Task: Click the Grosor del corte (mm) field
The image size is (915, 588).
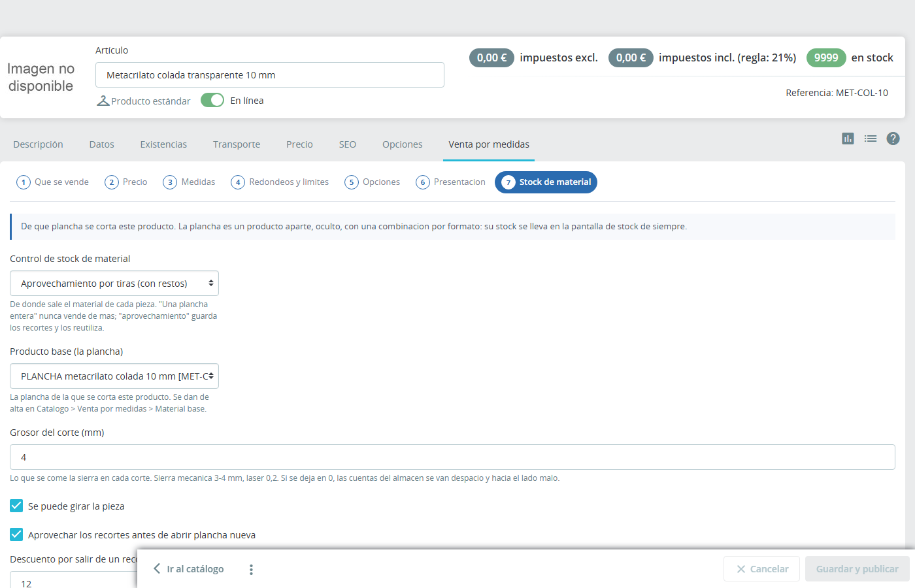Action: coord(452,457)
